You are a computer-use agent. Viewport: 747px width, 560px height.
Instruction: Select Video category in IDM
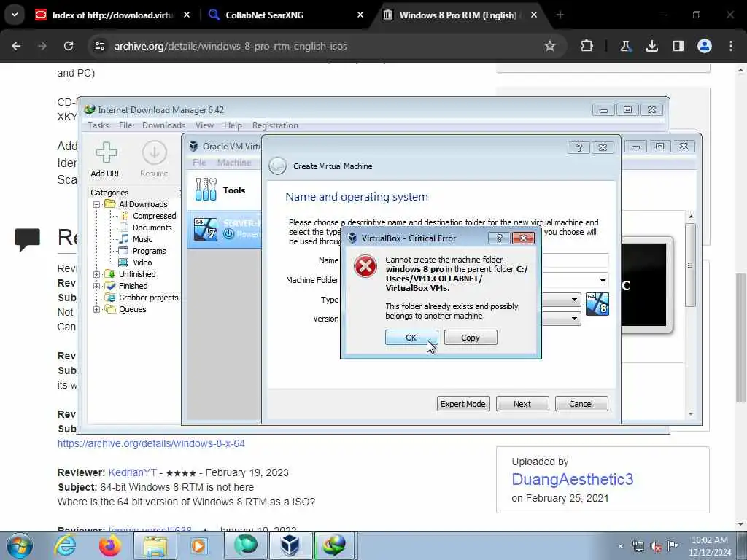[142, 262]
